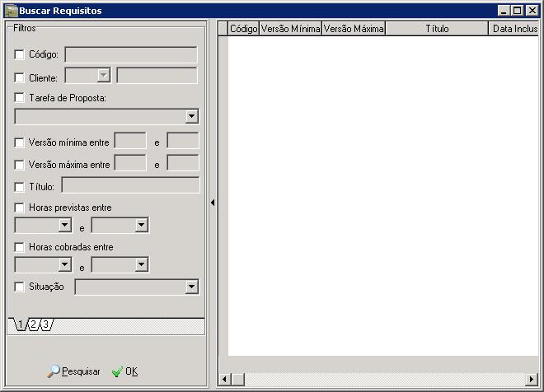Tick the Tarefa de Proposta checkbox
Viewport: 544px width, 392px height.
pos(20,98)
